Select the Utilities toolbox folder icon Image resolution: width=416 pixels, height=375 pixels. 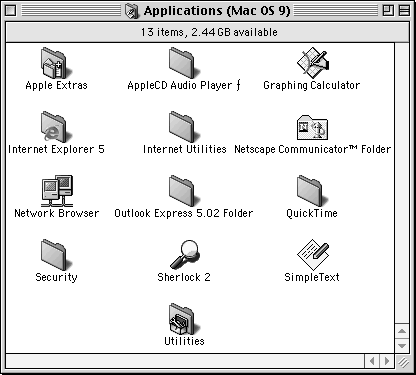pos(184,319)
